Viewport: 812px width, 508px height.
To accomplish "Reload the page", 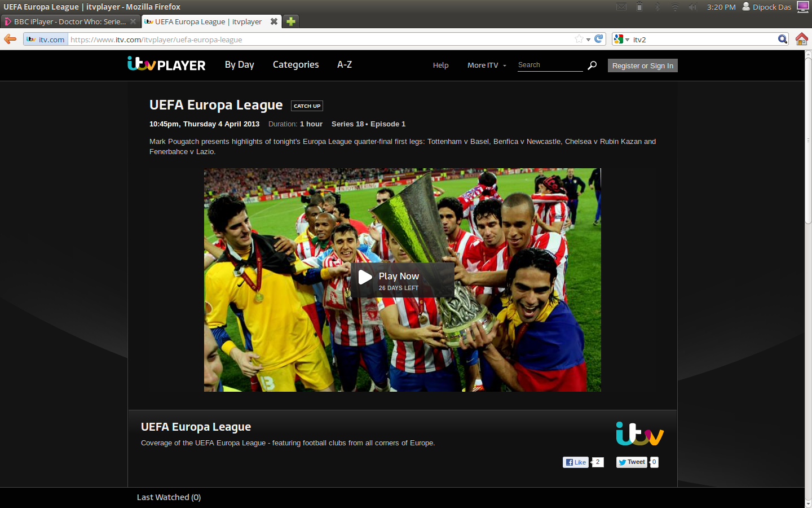I will [599, 39].
